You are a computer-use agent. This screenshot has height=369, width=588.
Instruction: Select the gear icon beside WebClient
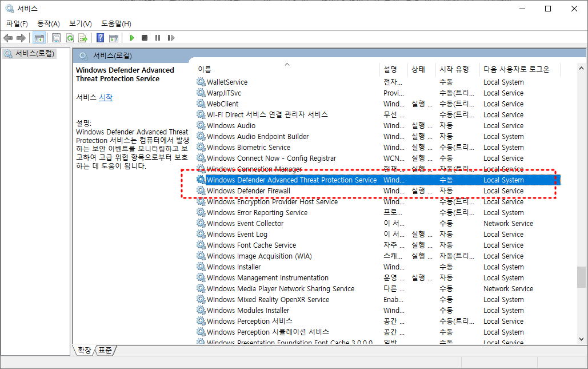(x=201, y=104)
